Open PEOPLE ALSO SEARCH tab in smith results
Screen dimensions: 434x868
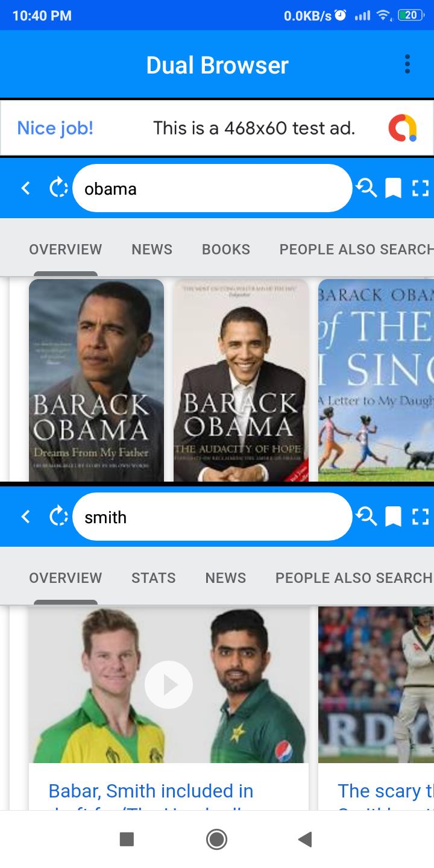(354, 578)
